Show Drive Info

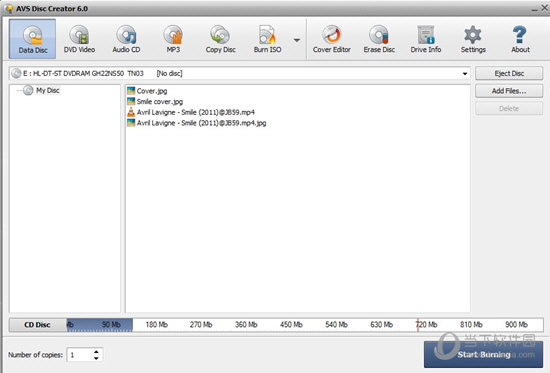426,39
